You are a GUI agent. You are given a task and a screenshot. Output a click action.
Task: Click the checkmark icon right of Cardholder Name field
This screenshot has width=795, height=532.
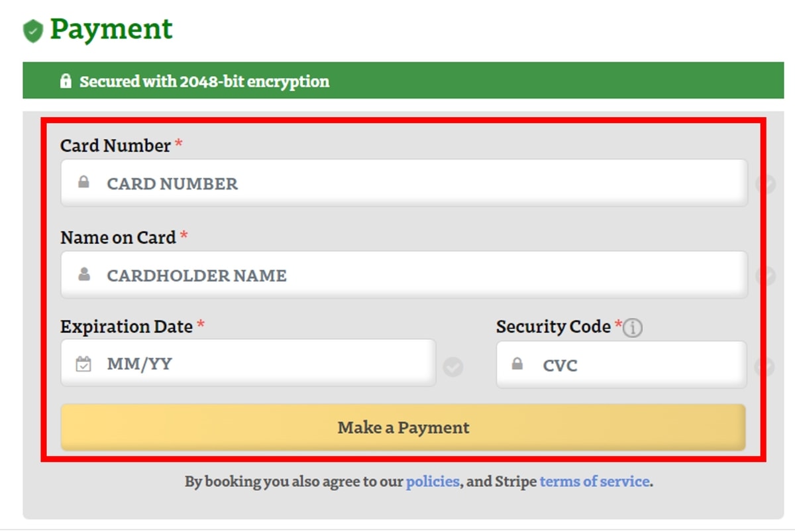tap(765, 275)
